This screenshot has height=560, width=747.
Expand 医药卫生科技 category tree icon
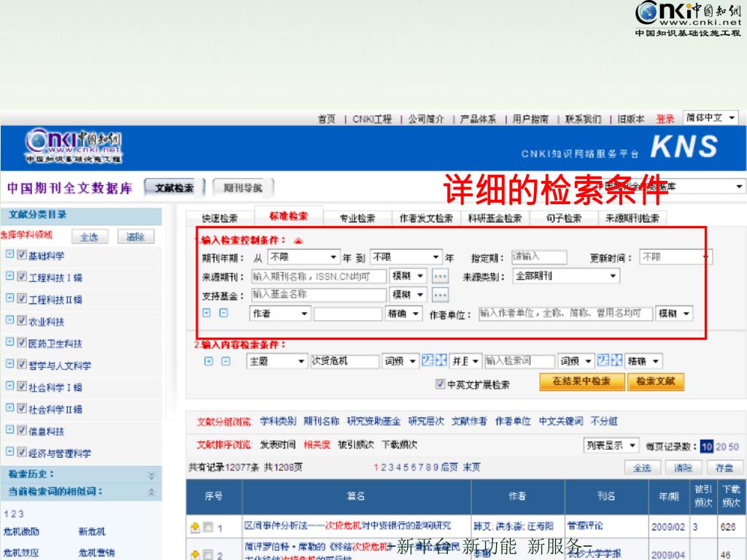pos(9,342)
